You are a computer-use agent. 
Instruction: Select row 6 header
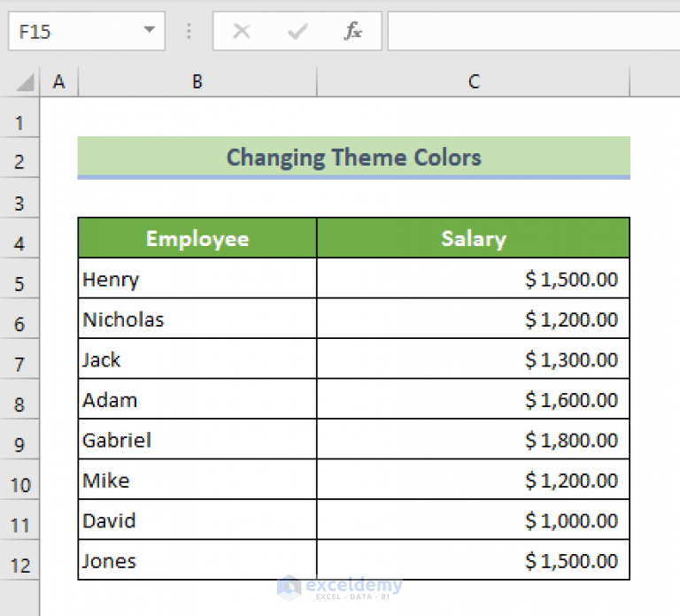(19, 319)
